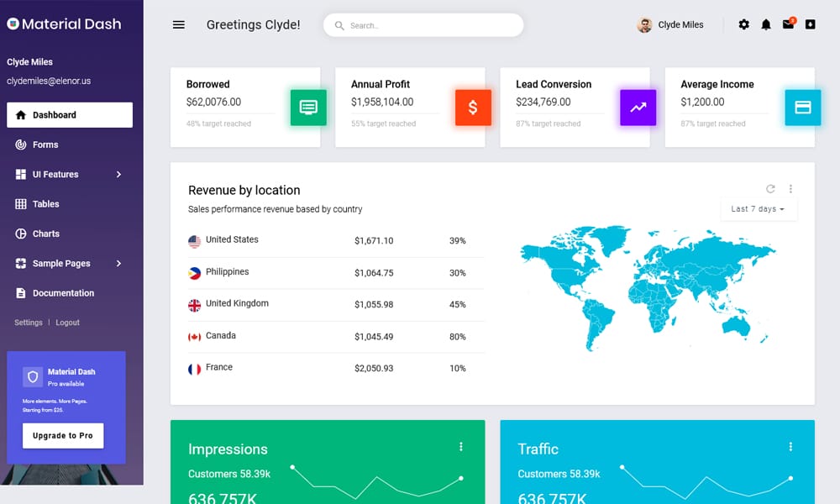Click the Lead Conversion trend icon
Image resolution: width=840 pixels, height=504 pixels.
(x=638, y=108)
